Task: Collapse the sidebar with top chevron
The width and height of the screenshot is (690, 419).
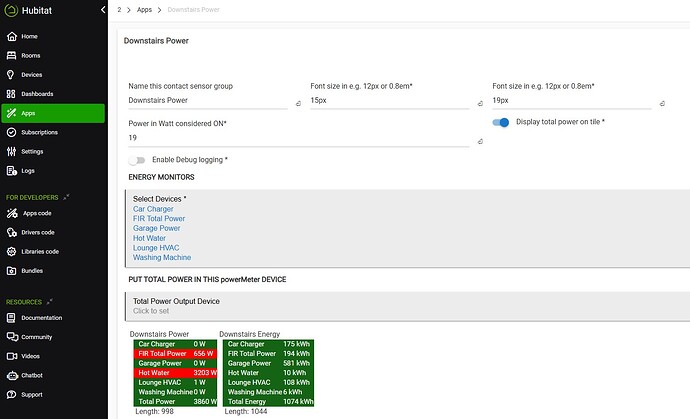Action: tap(104, 10)
